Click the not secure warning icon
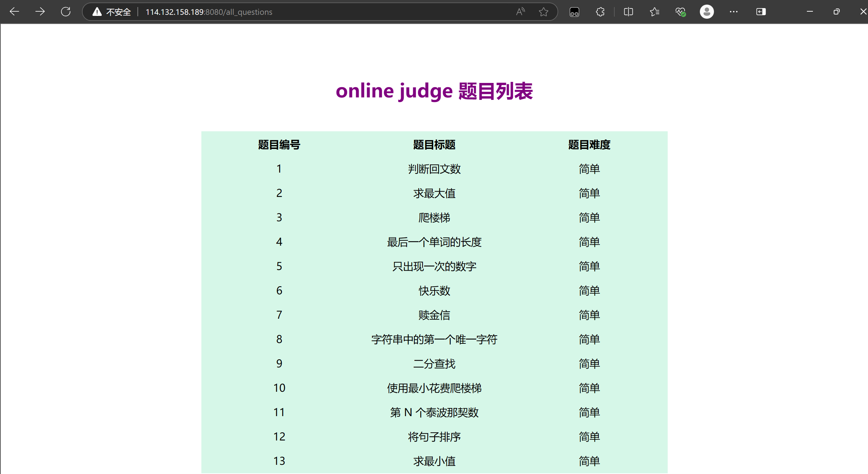 tap(97, 12)
